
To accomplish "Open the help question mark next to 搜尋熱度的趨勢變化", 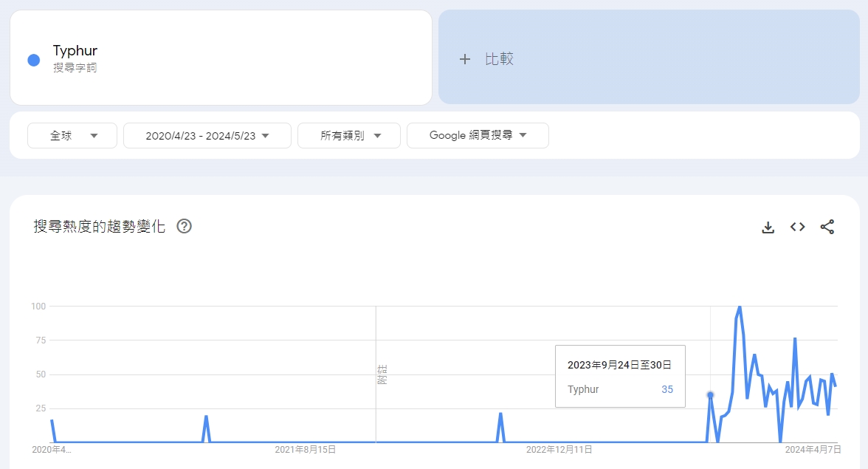I will click(184, 226).
